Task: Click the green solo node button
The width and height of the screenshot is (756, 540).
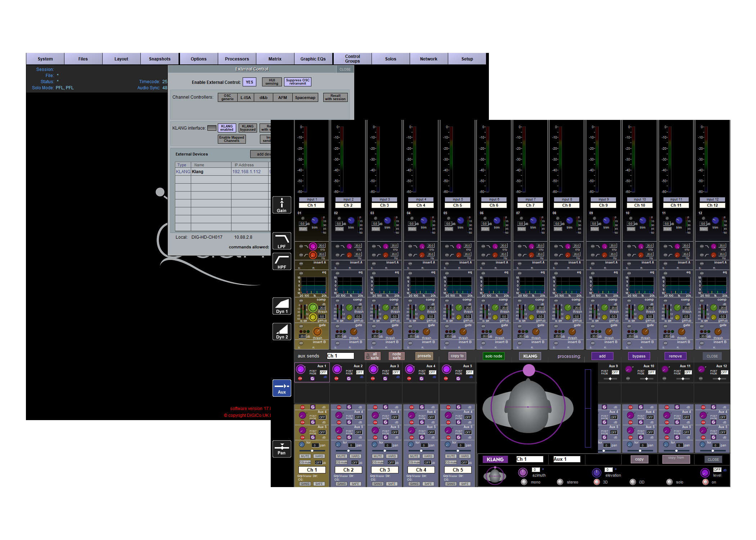Action: pos(493,356)
